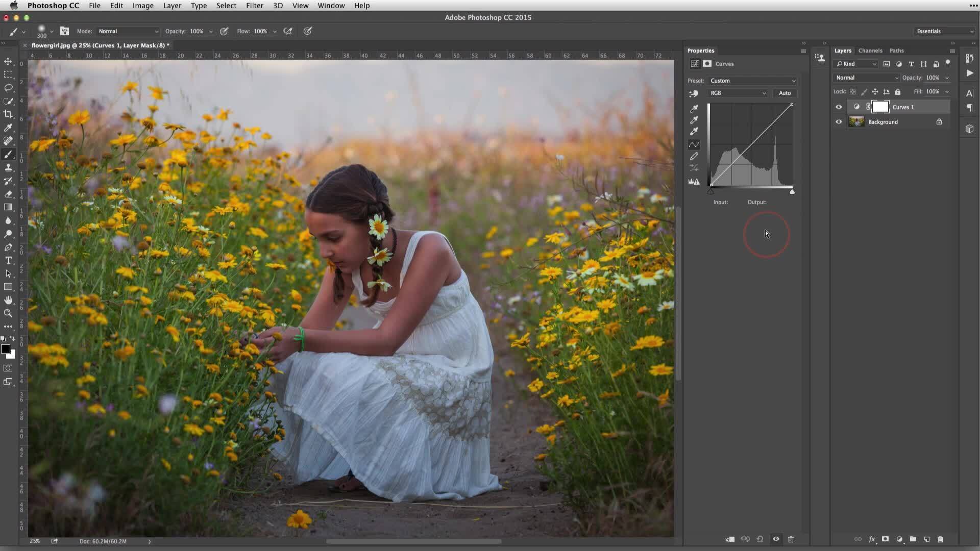Select the Blur tool

tap(8, 220)
